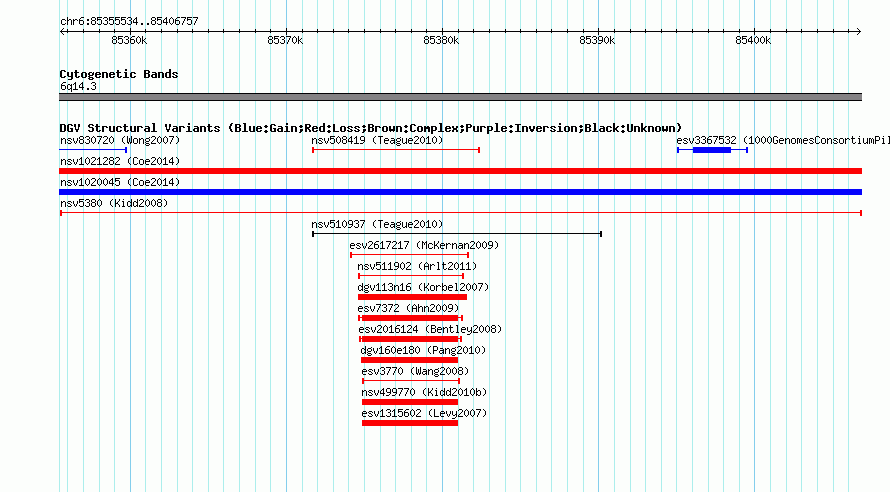Click the red bar under dgv160e180

[x=409, y=360]
